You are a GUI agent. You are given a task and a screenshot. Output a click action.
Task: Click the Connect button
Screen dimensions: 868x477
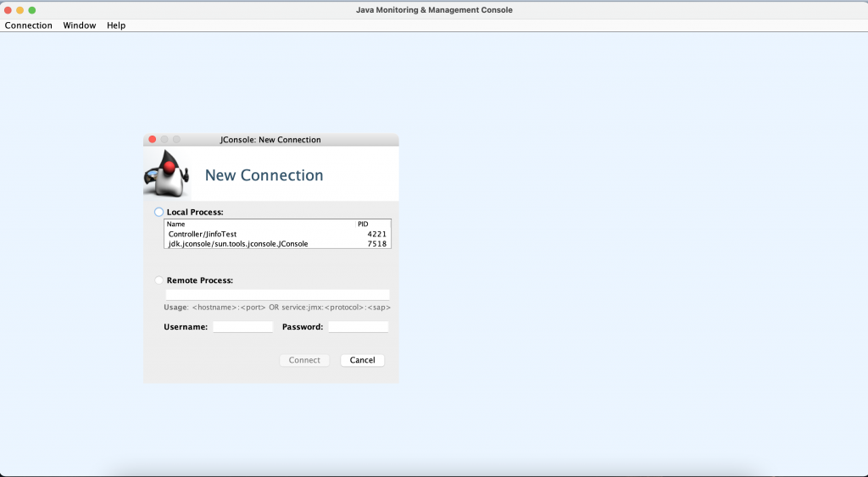pyautogui.click(x=304, y=360)
